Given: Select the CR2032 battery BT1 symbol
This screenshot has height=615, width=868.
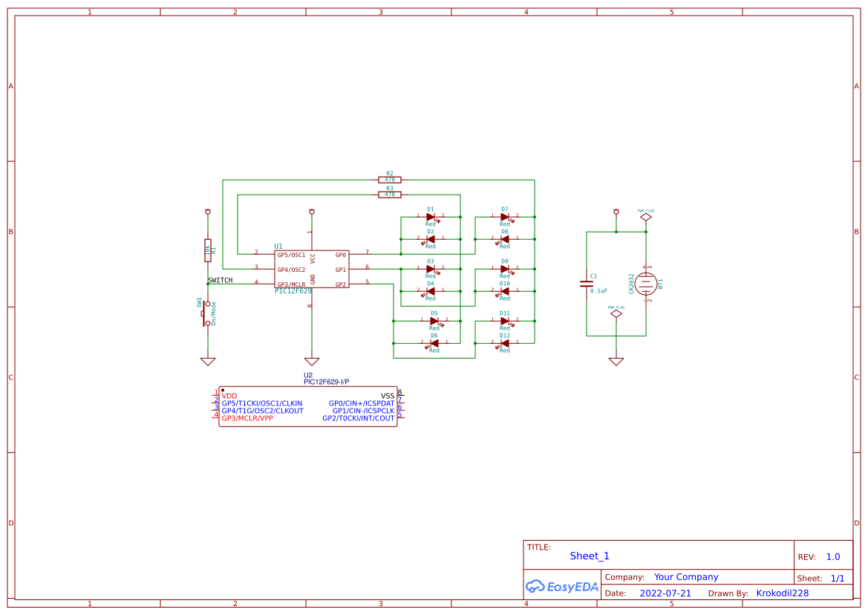Looking at the screenshot, I should [646, 284].
